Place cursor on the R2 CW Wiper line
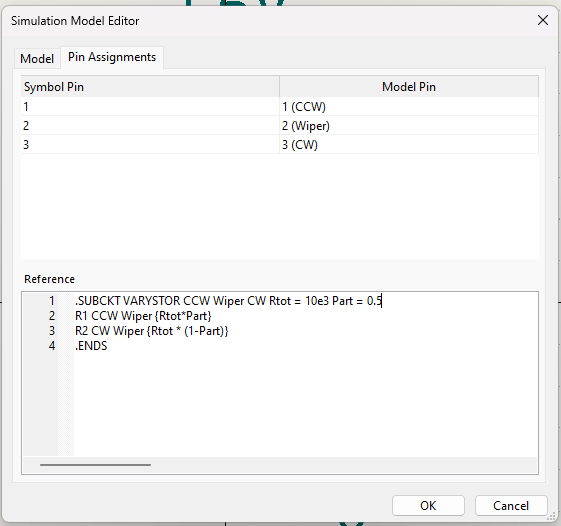 click(x=151, y=331)
